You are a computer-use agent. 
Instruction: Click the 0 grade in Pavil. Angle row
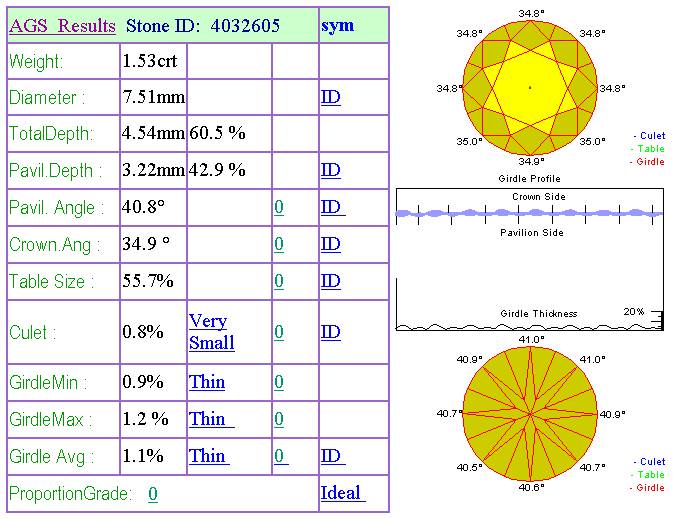point(279,207)
